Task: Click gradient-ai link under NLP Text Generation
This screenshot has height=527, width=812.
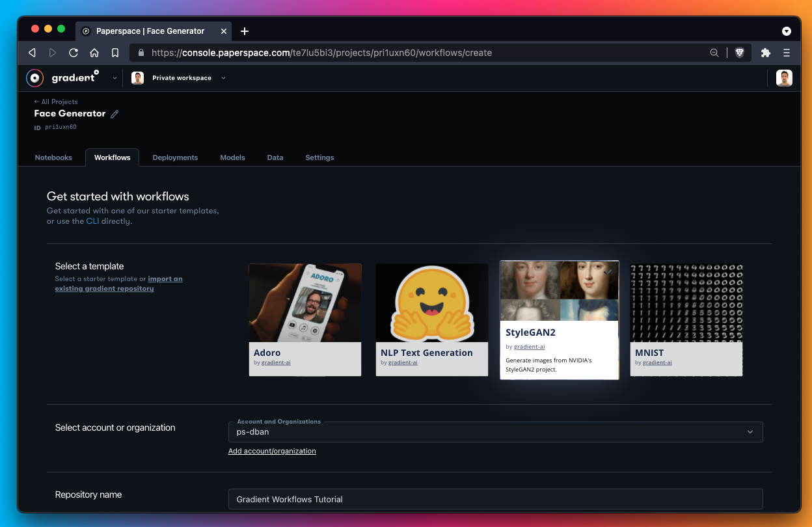Action: click(403, 362)
